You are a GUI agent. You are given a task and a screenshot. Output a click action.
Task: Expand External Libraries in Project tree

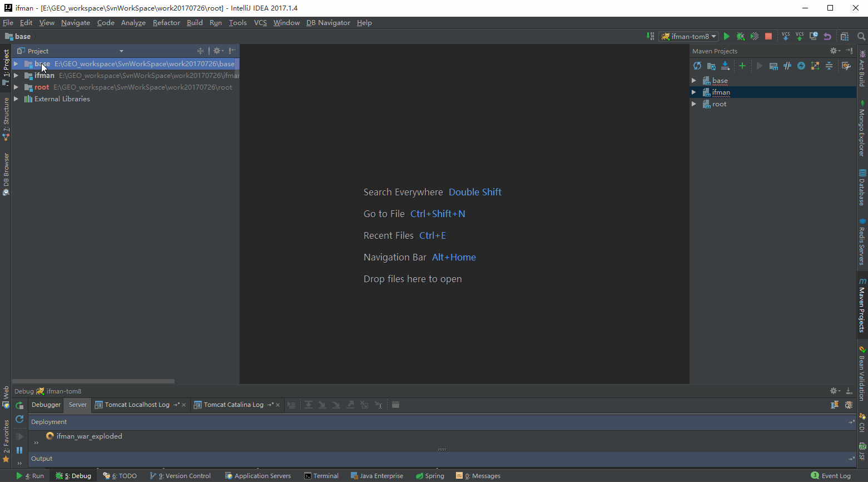(x=16, y=99)
